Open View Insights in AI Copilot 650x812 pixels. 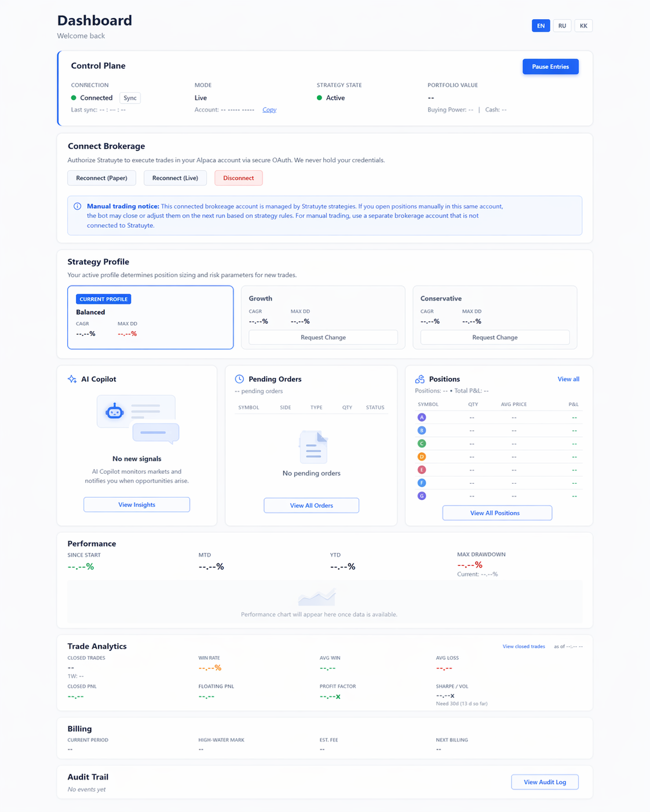point(137,505)
